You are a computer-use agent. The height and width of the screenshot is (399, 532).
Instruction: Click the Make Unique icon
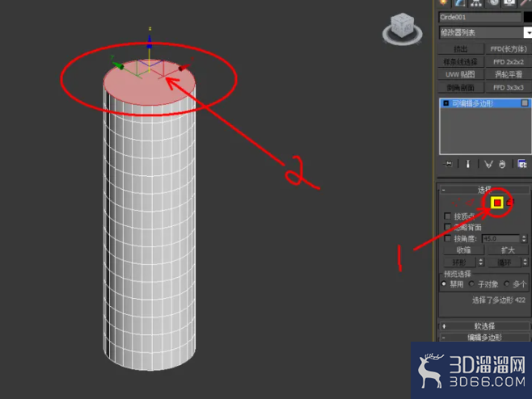tap(488, 165)
